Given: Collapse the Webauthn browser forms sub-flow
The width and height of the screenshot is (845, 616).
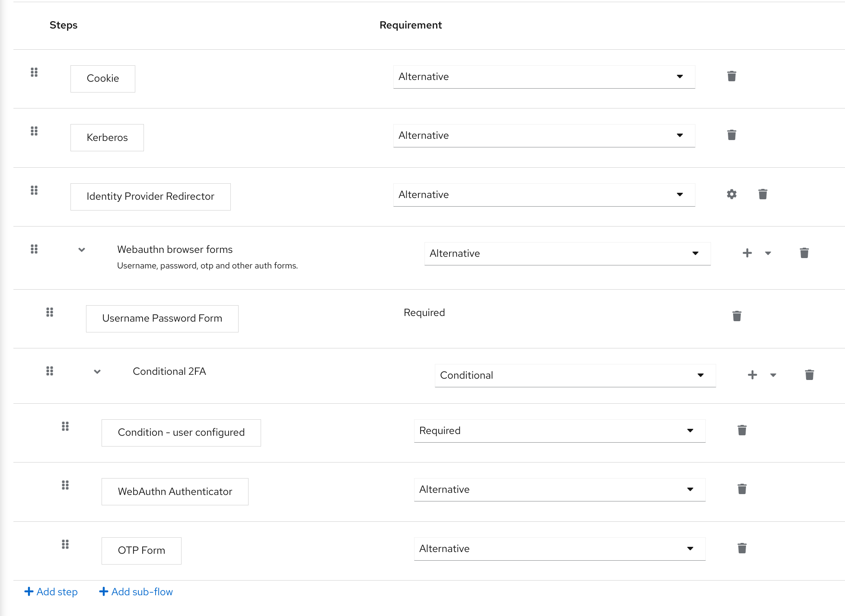Looking at the screenshot, I should click(81, 250).
